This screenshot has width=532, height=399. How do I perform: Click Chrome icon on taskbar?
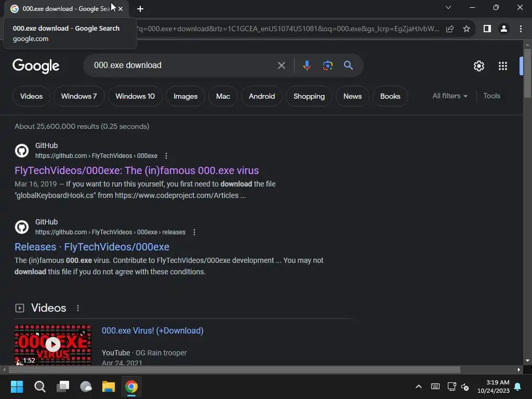(131, 387)
